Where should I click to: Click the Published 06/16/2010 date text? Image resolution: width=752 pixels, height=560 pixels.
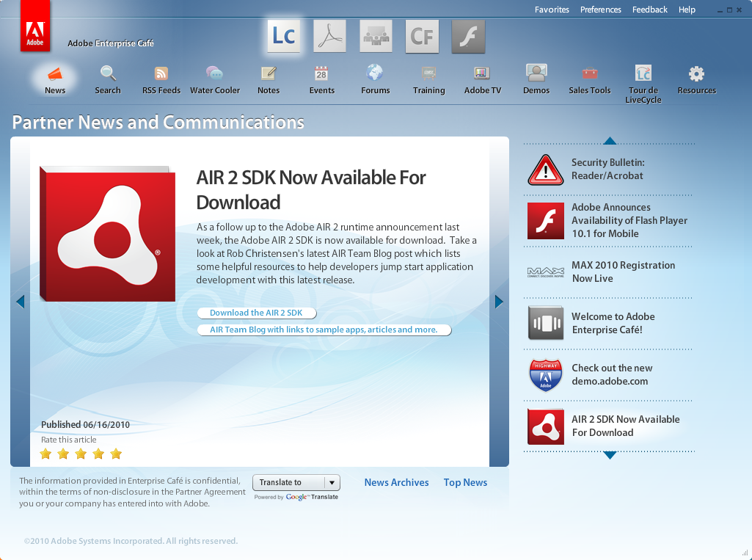[85, 424]
